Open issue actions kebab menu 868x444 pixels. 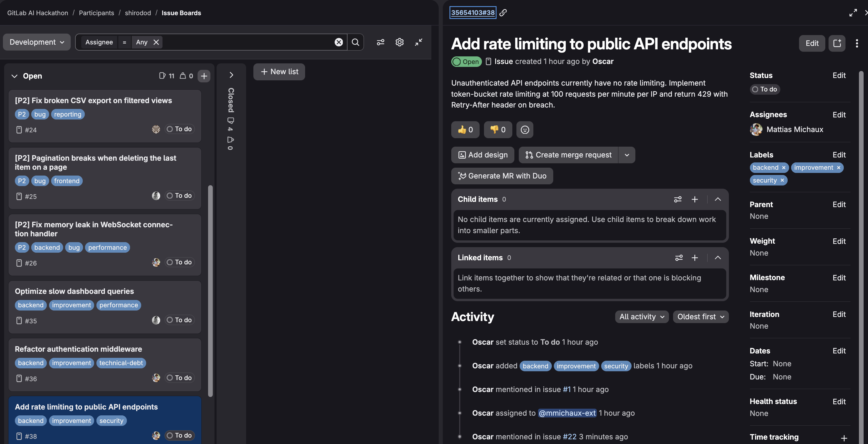tap(857, 43)
